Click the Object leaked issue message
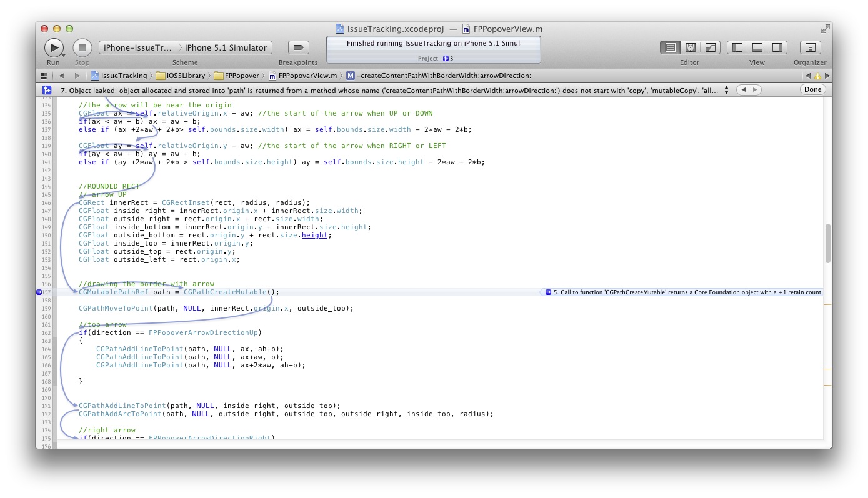This screenshot has width=868, height=498. pyautogui.click(x=390, y=90)
